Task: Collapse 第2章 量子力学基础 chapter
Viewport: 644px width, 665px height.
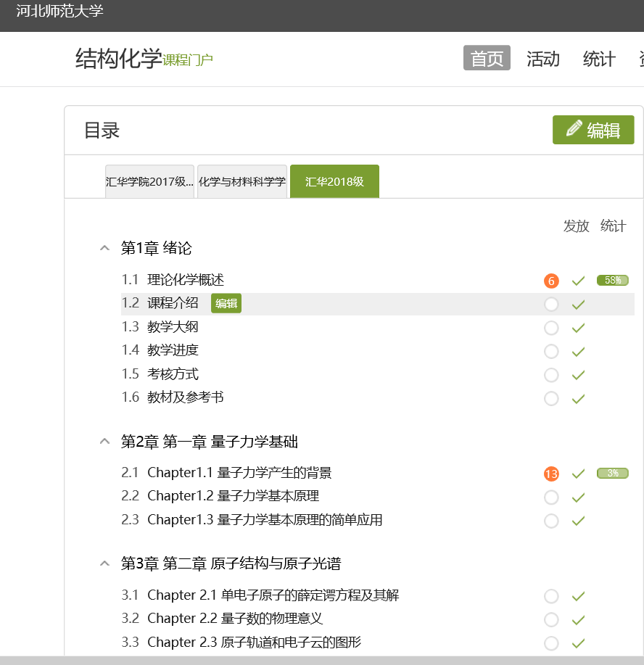Action: [104, 442]
